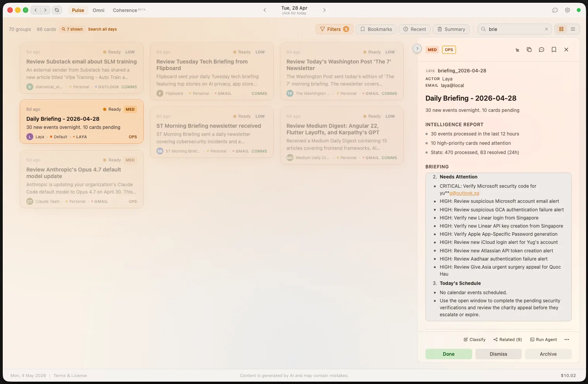Viewport: 588px width, 384px height.
Task: Bookmark the Daily Briefing card
Action: [x=554, y=50]
